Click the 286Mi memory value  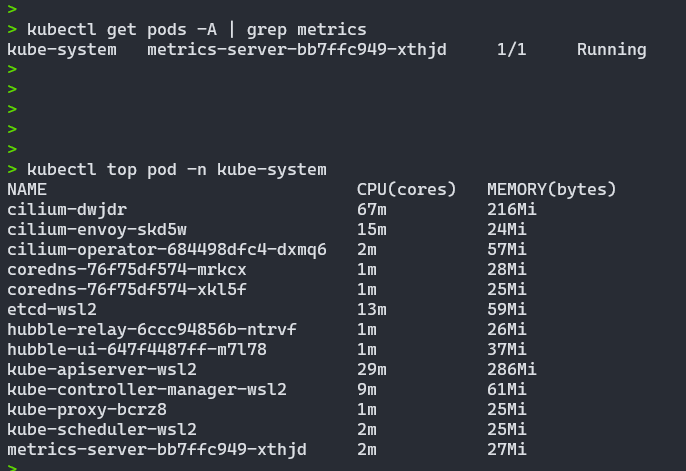click(511, 370)
